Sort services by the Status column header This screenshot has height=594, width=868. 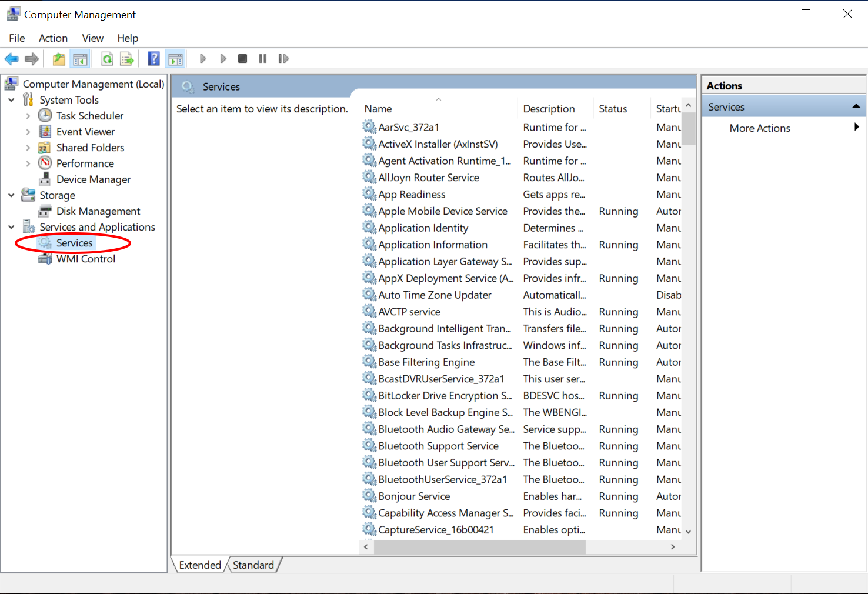pyautogui.click(x=613, y=109)
